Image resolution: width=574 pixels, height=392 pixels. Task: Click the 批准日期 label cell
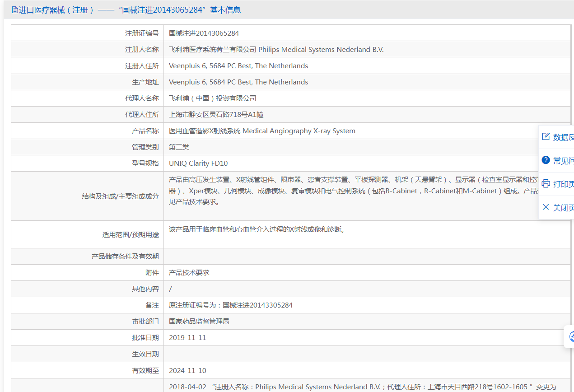click(x=88, y=337)
